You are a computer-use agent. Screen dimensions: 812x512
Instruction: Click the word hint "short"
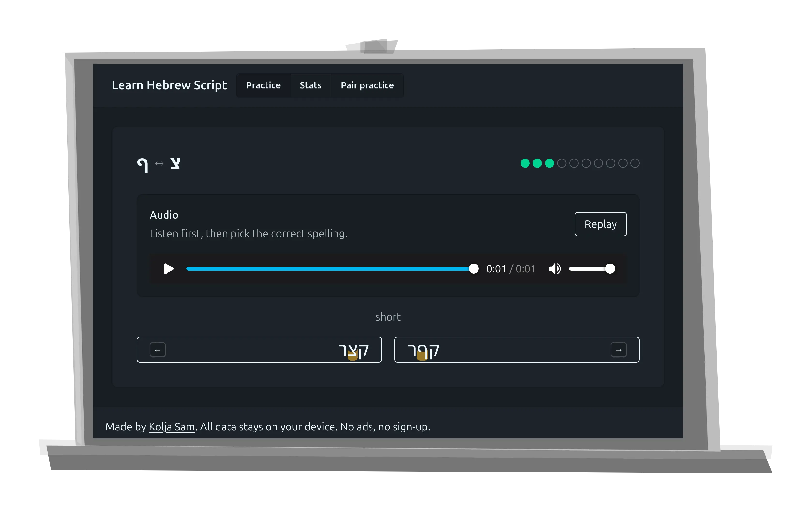(388, 317)
